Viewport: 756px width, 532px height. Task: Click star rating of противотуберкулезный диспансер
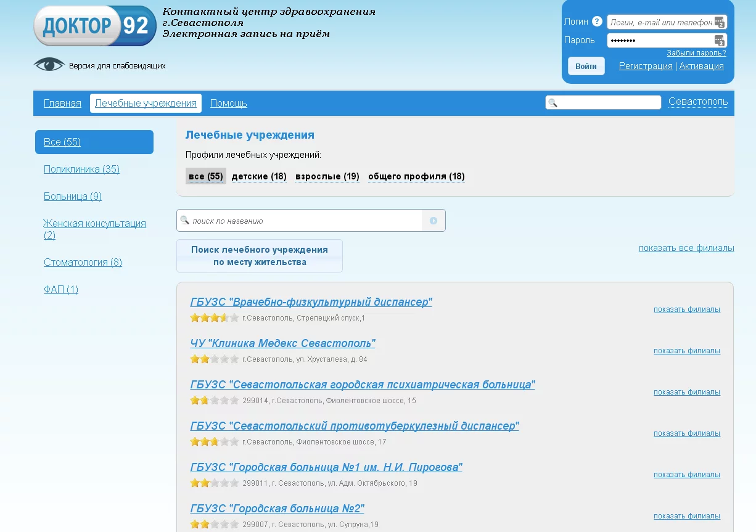click(x=214, y=442)
